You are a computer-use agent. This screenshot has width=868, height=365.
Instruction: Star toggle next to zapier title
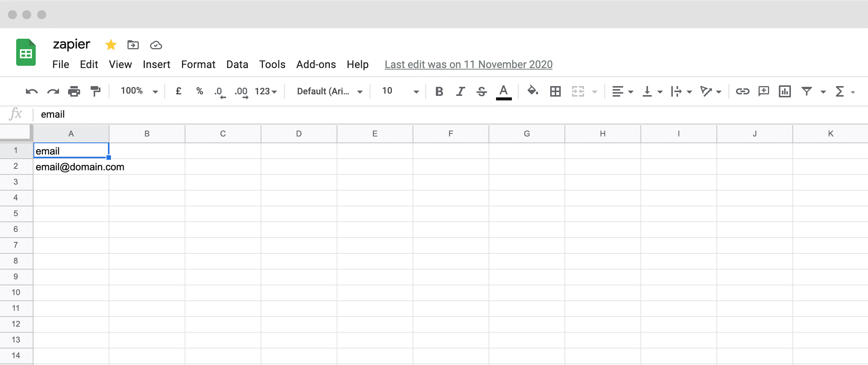click(111, 45)
